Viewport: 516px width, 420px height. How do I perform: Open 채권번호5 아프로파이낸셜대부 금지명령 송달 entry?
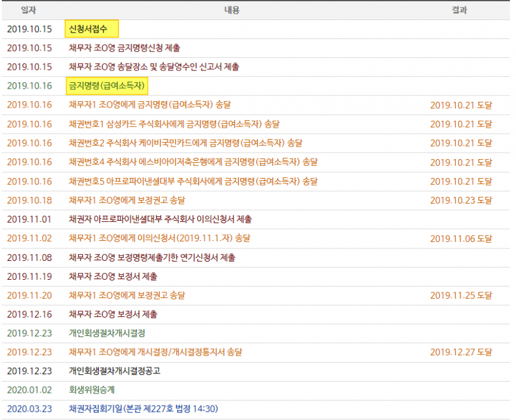[x=193, y=181]
